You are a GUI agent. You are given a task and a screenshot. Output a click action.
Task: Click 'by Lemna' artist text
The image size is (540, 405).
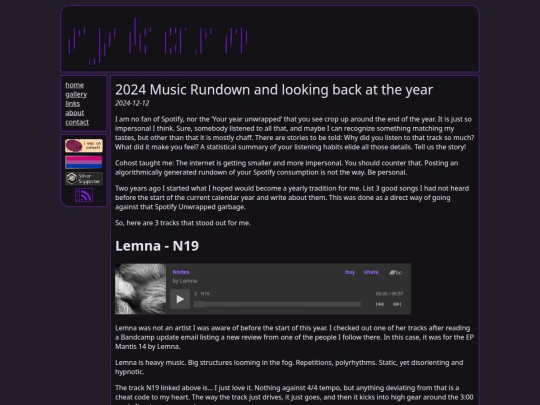[x=185, y=281]
